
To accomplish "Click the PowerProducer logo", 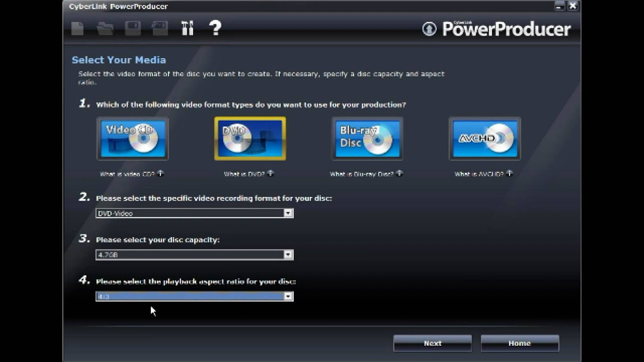I will point(497,29).
